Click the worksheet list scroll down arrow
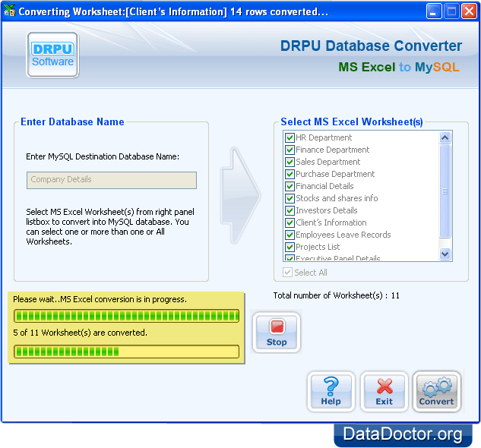This screenshot has width=481, height=448. tap(445, 254)
